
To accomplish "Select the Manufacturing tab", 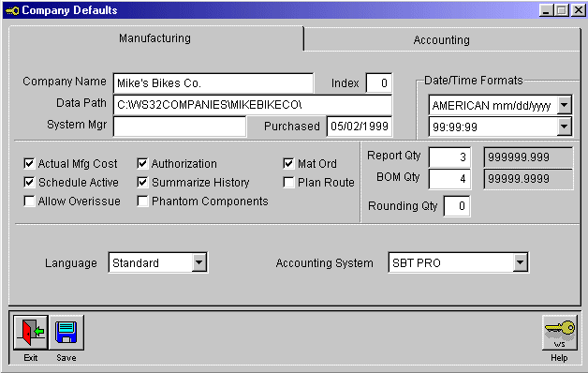I will tap(154, 37).
